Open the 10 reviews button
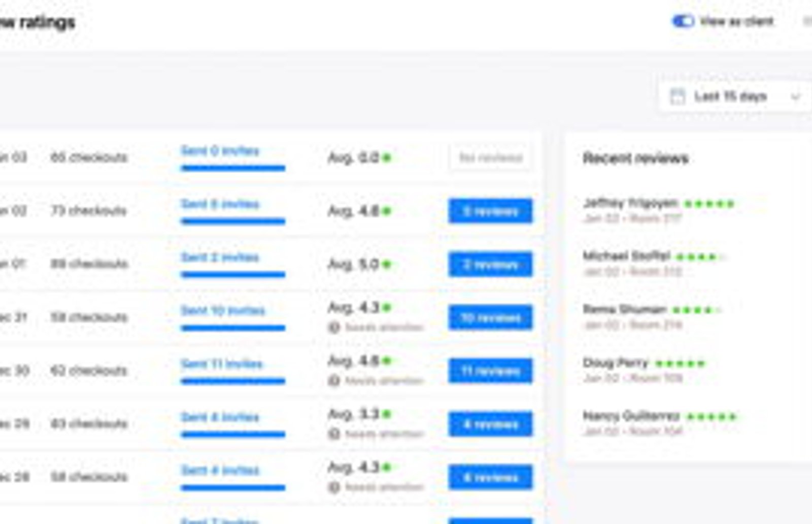 [490, 318]
